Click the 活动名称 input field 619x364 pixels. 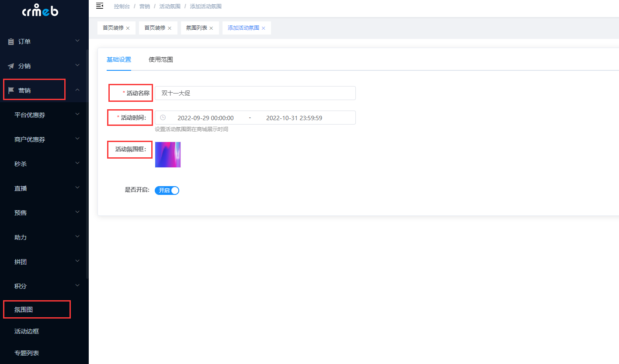pyautogui.click(x=255, y=93)
